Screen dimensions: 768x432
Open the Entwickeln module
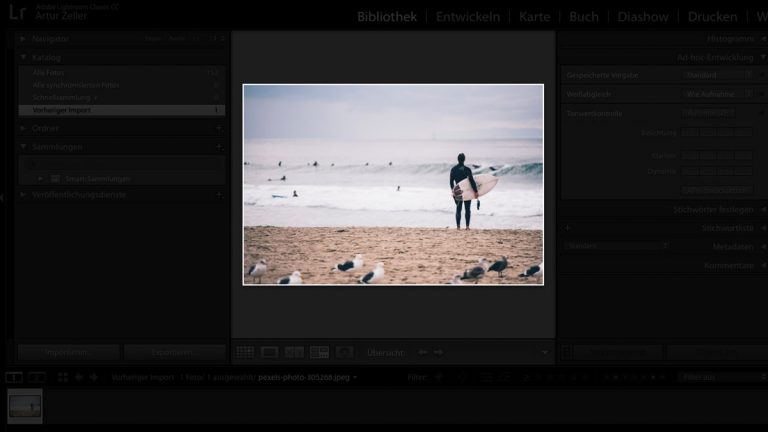click(x=470, y=17)
